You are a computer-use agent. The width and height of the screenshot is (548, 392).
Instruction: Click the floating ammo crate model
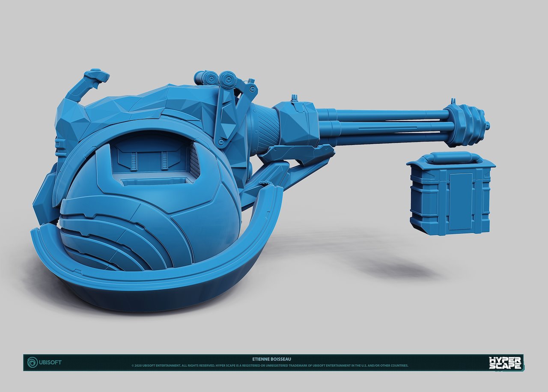[x=451, y=193]
